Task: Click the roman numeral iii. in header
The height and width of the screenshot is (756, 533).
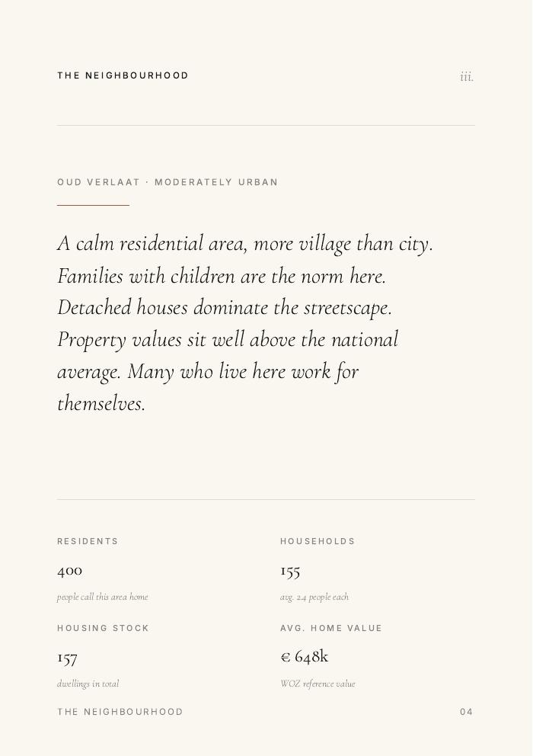Action: click(x=467, y=76)
